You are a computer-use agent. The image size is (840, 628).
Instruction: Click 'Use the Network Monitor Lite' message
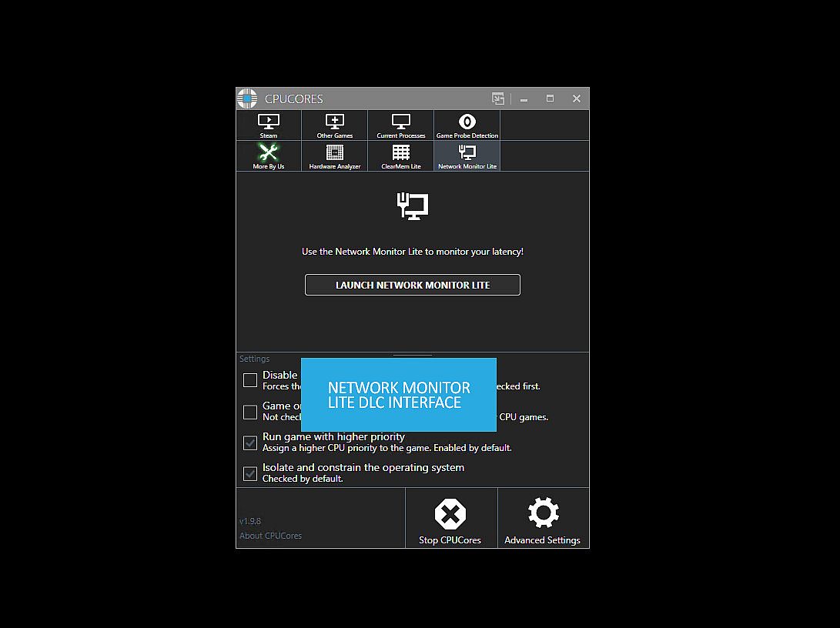413,252
